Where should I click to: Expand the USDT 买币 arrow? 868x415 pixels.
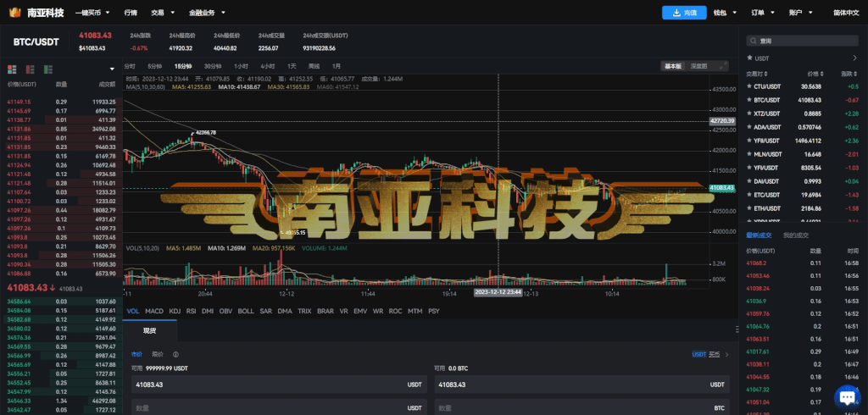[726, 354]
